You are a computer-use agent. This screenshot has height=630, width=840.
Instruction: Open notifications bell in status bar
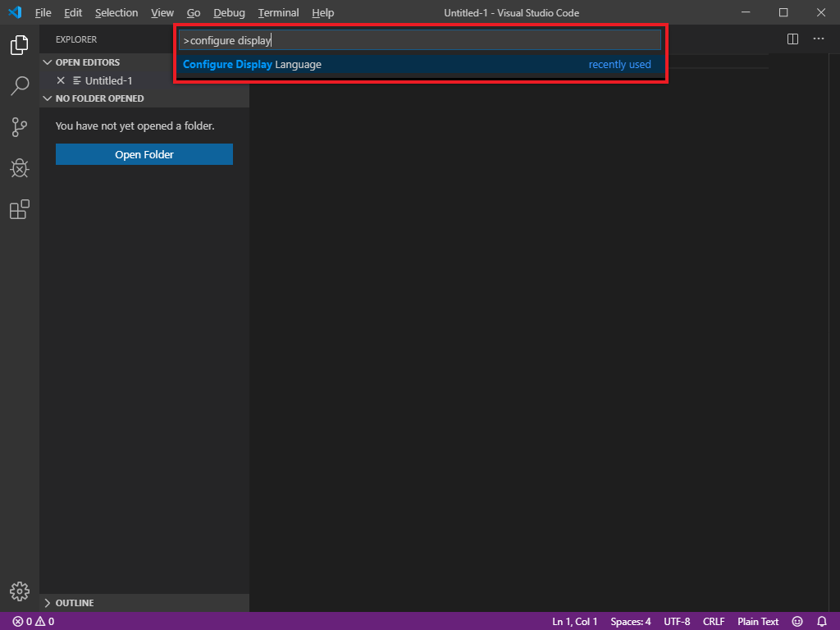pos(822,622)
